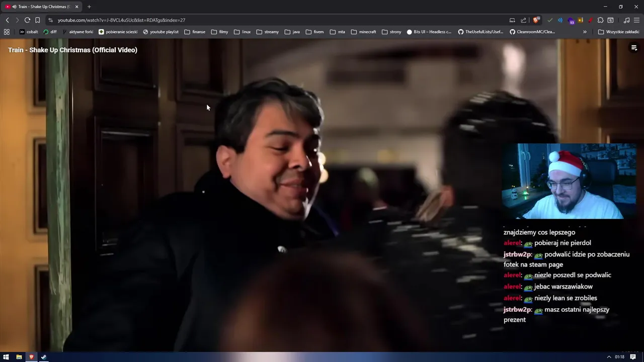Show hidden system tray icons
644x362 pixels.
click(x=609, y=357)
